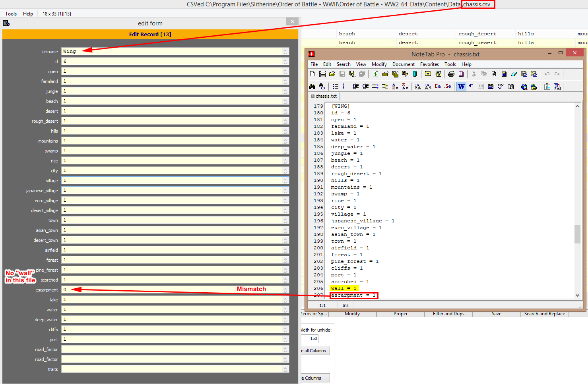Viewport: 588px width, 384px height.
Task: Click the spinner on the traits field
Action: point(285,369)
